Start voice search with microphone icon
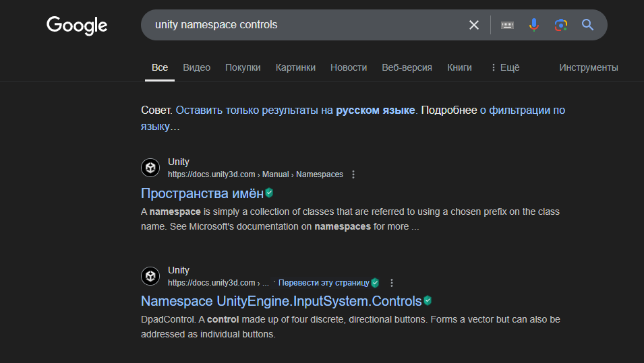 pyautogui.click(x=533, y=25)
